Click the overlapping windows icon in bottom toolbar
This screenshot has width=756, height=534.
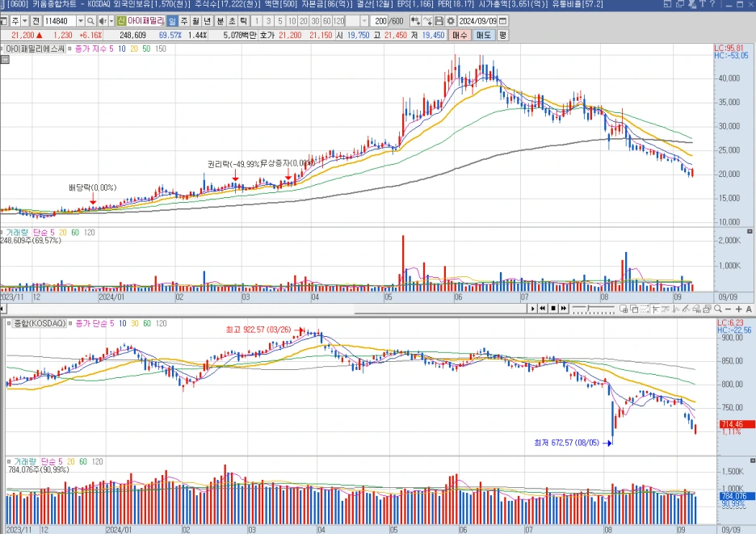(x=634, y=309)
